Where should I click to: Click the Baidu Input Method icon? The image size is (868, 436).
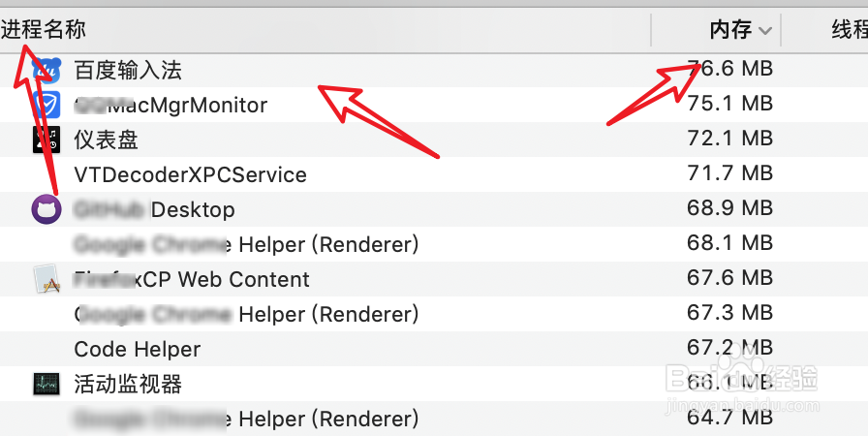(46, 70)
